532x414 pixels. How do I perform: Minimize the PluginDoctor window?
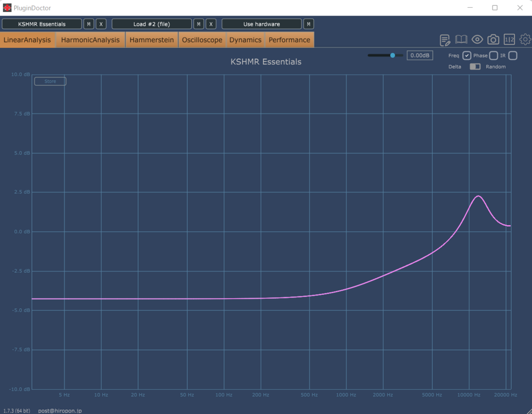[x=470, y=8]
